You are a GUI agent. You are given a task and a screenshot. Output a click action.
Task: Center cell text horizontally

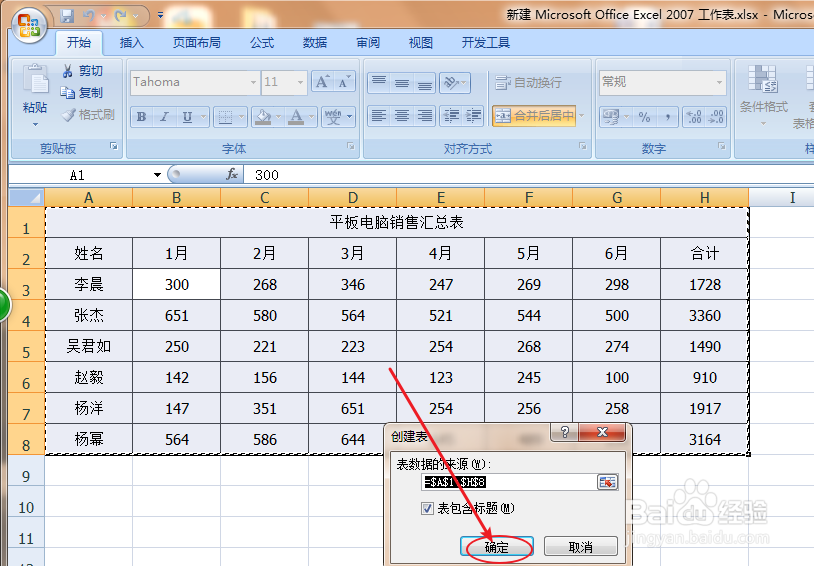(x=402, y=115)
